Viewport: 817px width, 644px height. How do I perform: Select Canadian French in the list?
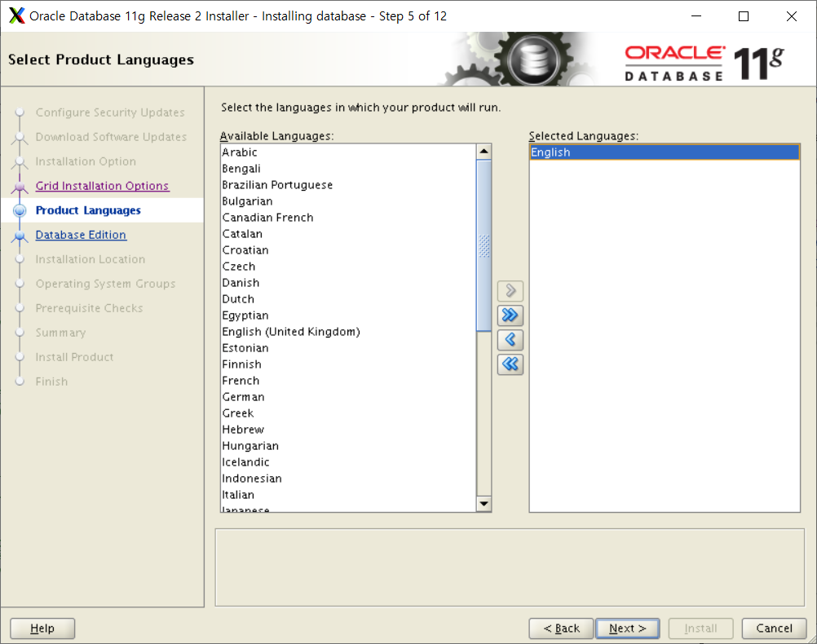click(x=348, y=218)
